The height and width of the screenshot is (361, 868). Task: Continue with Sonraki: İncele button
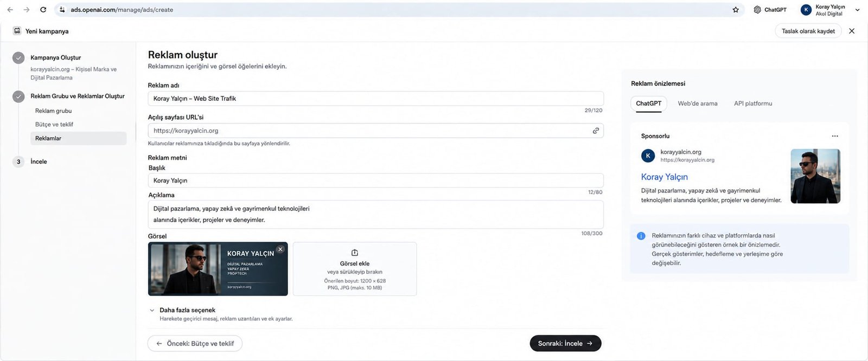pos(565,344)
